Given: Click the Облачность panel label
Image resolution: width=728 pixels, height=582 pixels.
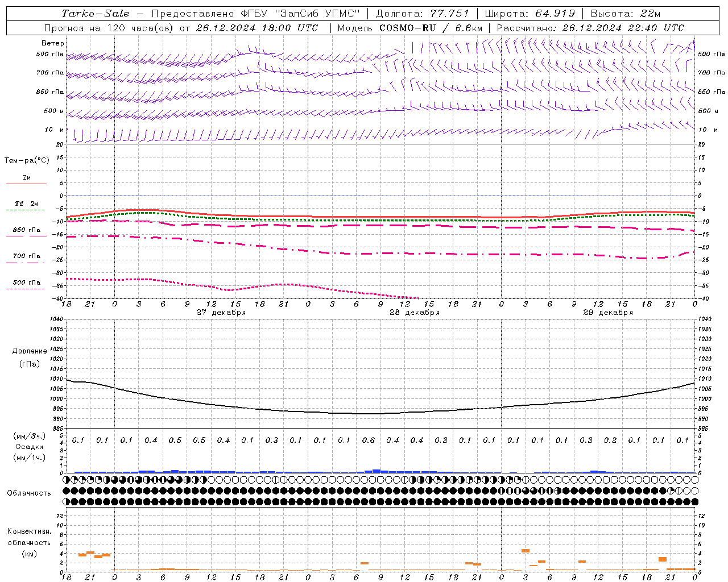Looking at the screenshot, I should click(x=29, y=493).
